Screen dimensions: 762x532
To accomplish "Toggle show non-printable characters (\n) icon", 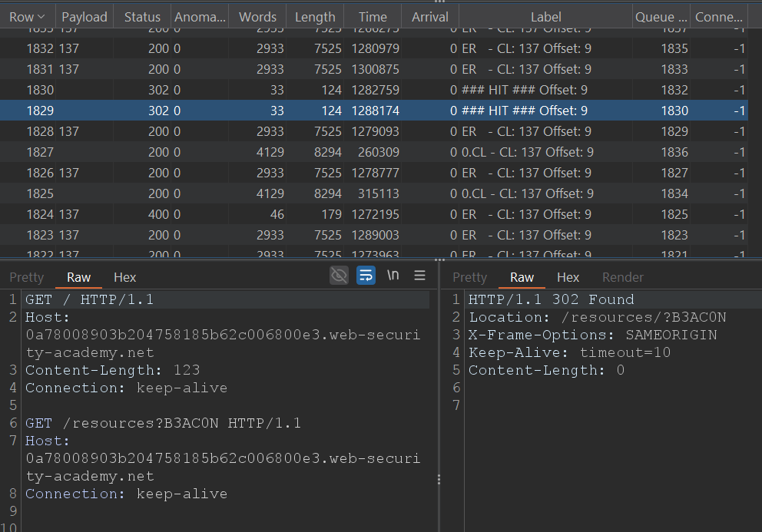I will [x=393, y=276].
